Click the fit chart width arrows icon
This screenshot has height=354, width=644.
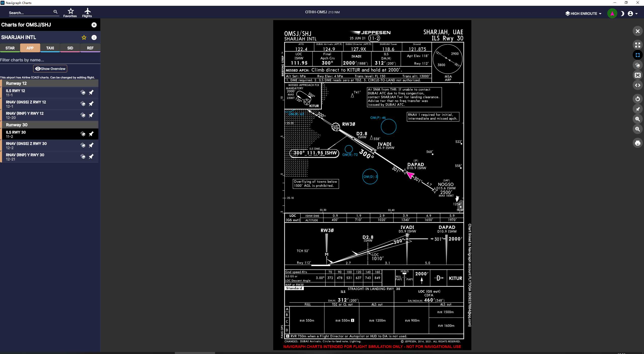637,85
